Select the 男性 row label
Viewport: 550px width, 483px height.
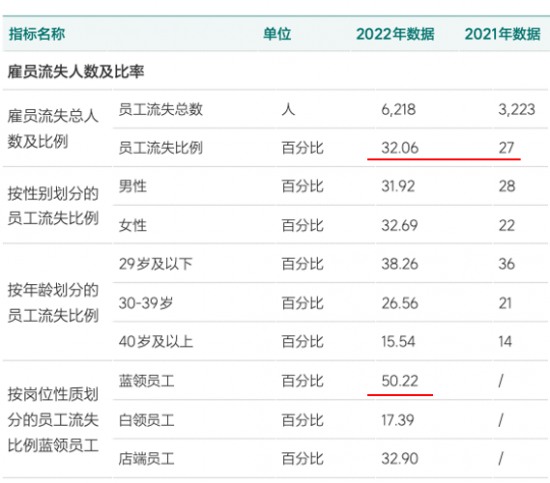[x=133, y=186]
